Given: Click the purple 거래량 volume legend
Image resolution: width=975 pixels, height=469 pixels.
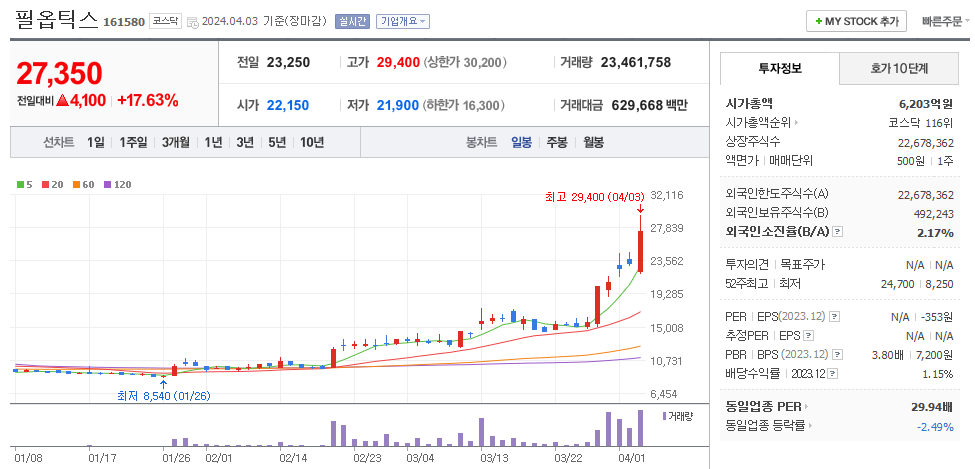Looking at the screenshot, I should pyautogui.click(x=677, y=417).
